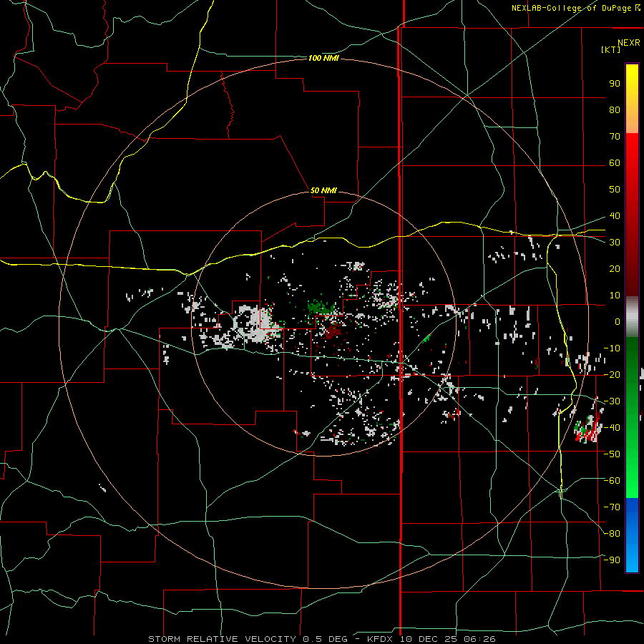Image resolution: width=644 pixels, height=644 pixels.
Task: Click the -60 knot scale value
Action: click(x=612, y=481)
